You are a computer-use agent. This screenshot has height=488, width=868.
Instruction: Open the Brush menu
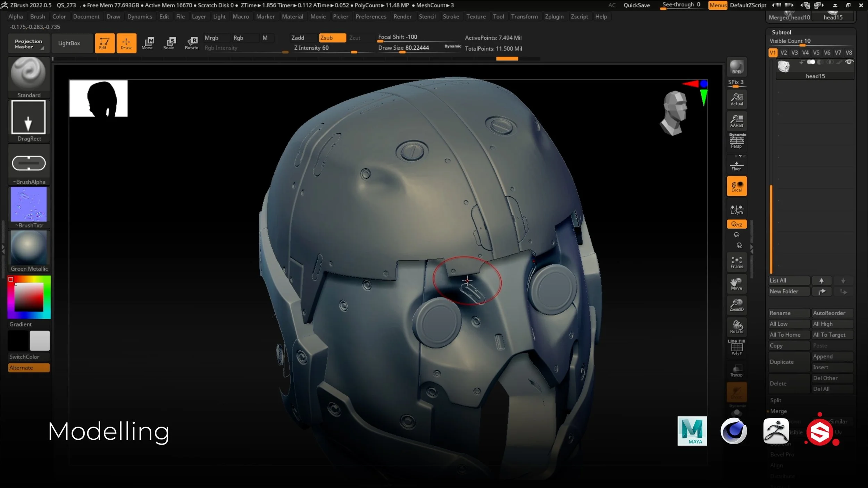click(x=37, y=16)
